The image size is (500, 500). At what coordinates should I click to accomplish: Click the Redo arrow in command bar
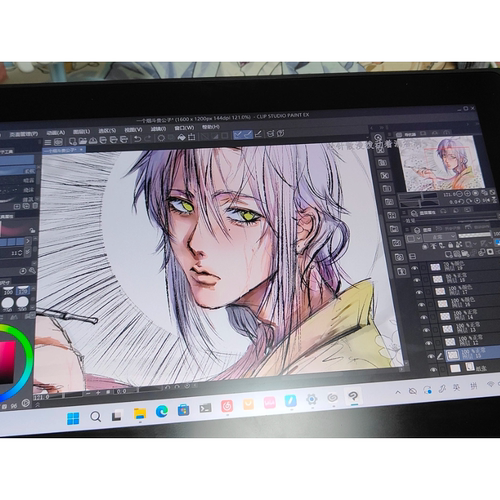coord(148,138)
